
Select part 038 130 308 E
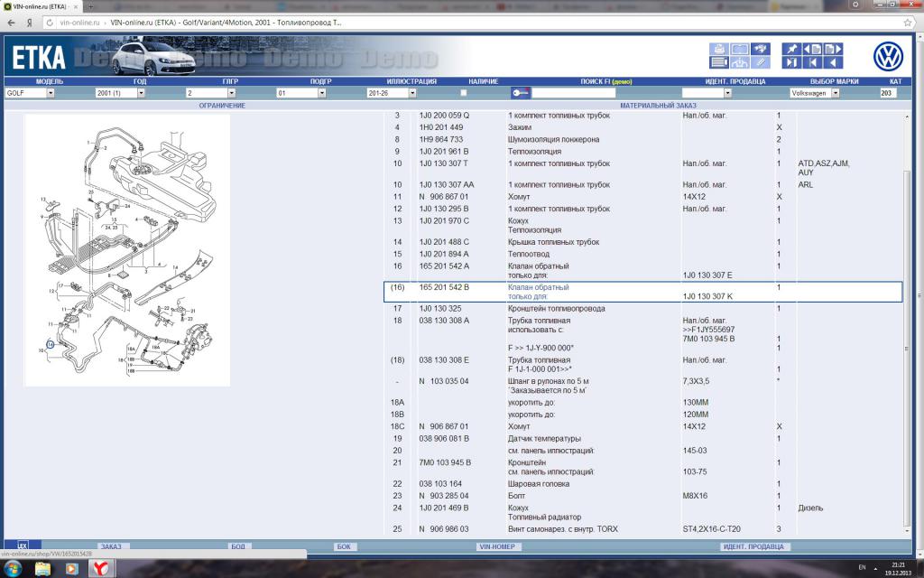click(444, 359)
